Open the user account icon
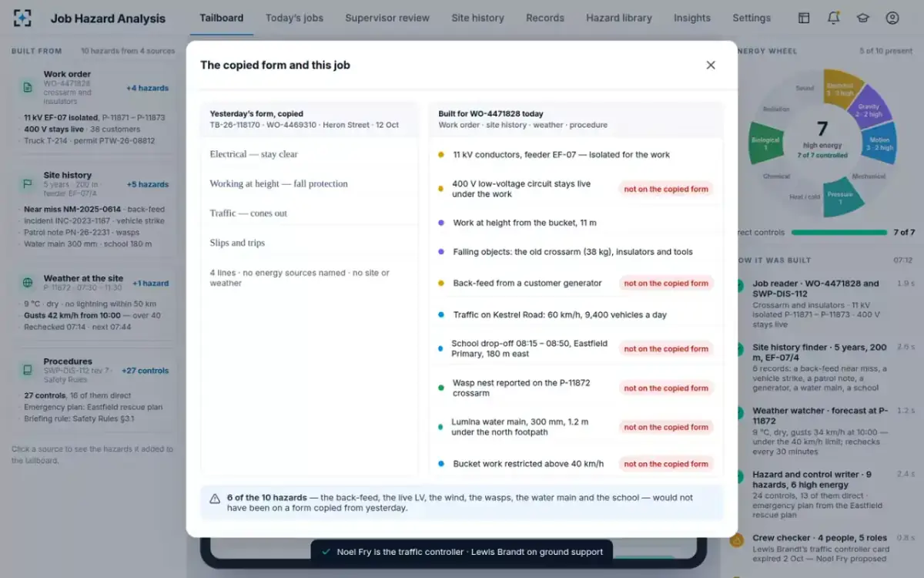 click(x=892, y=18)
